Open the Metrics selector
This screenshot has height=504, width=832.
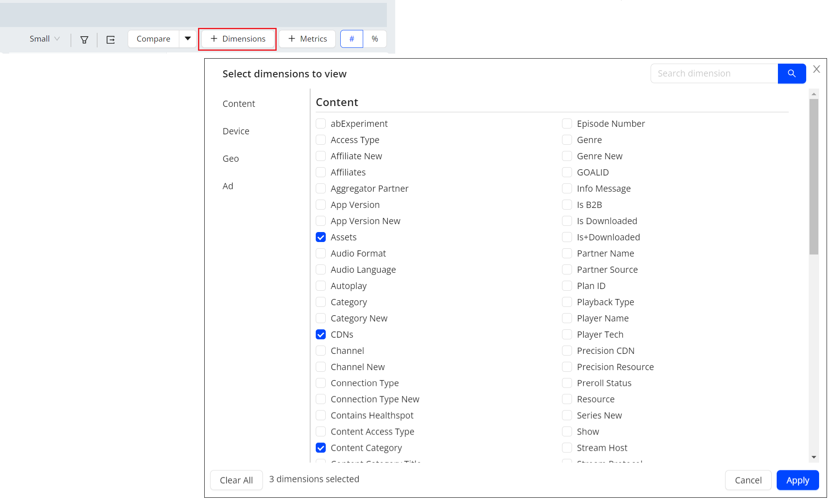[x=307, y=39]
